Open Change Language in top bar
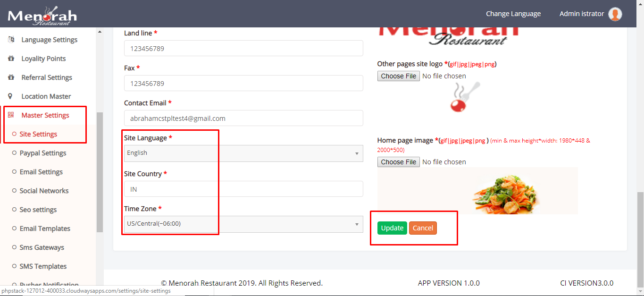Viewport: 644px width, 296px height. (x=513, y=14)
